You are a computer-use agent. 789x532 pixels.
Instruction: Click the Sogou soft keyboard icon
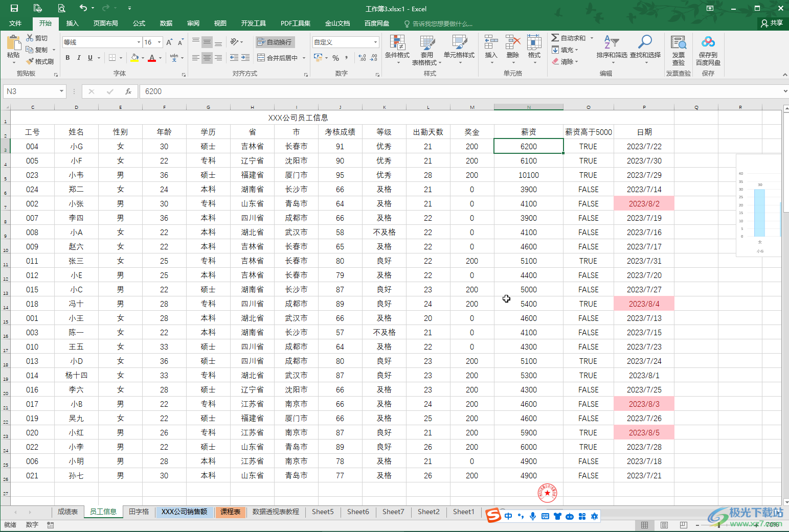click(x=545, y=516)
